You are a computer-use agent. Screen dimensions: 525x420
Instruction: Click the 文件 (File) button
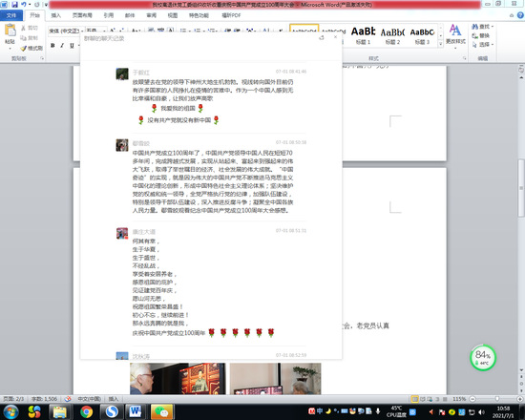click(11, 15)
